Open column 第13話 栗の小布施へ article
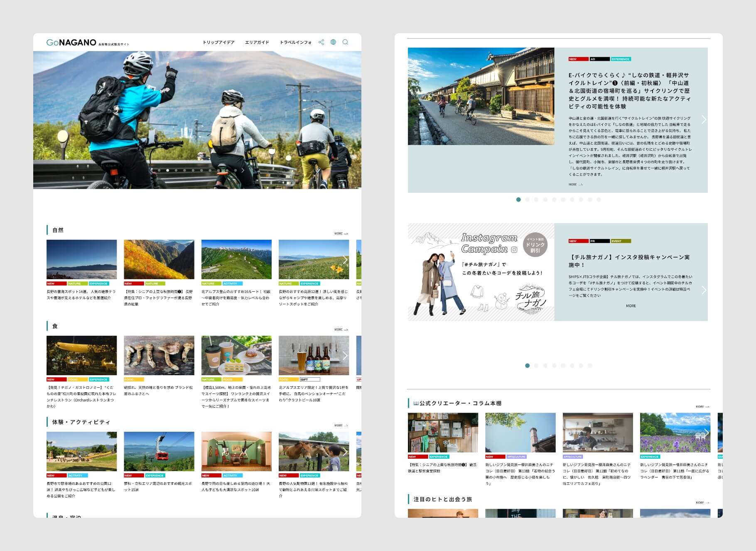Image resolution: width=756 pixels, height=551 pixels. [x=520, y=474]
